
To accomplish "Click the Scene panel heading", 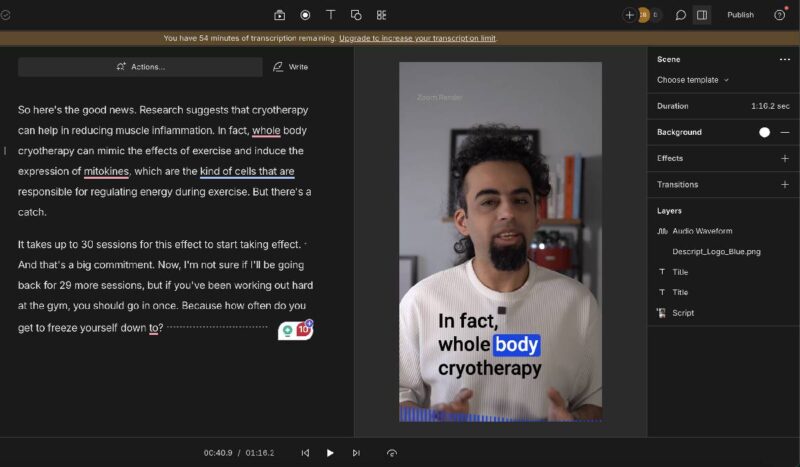I will [x=668, y=60].
